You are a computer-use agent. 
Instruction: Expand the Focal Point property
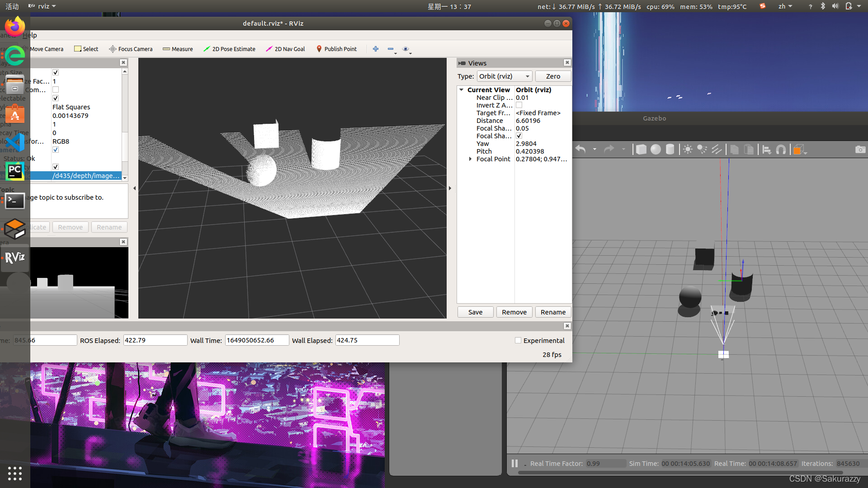tap(470, 159)
